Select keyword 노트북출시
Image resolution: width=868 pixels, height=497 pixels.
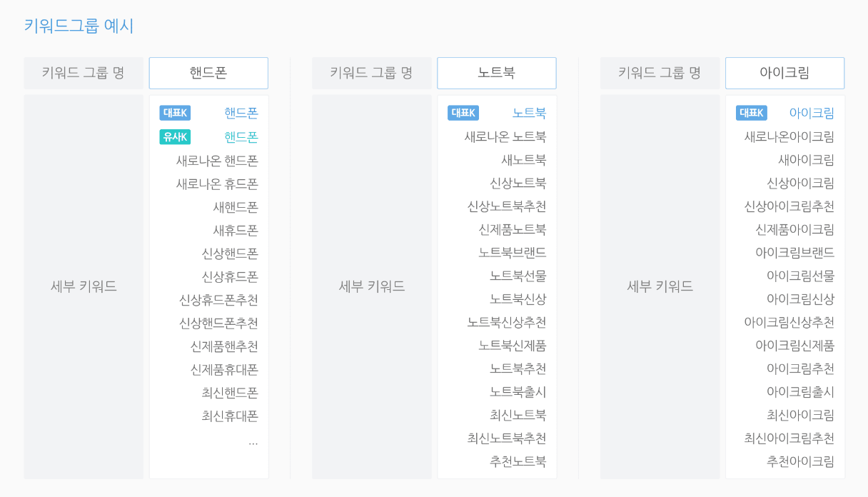[518, 392]
